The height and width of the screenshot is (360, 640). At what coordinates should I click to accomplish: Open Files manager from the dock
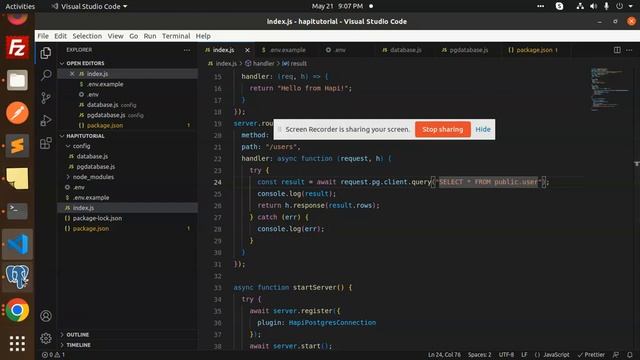click(17, 80)
